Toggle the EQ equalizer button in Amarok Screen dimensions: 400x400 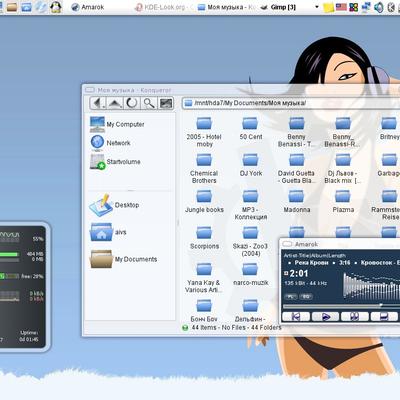306,296
